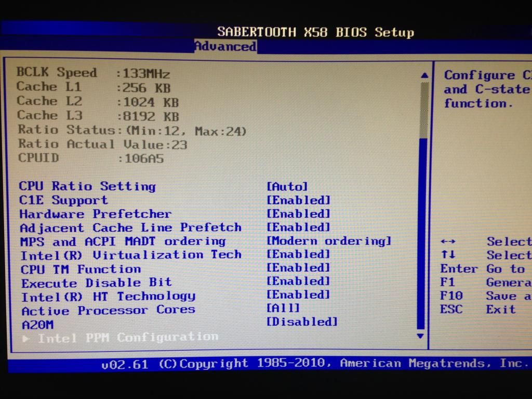
Task: Select CPU TM Function label
Action: [x=81, y=270]
